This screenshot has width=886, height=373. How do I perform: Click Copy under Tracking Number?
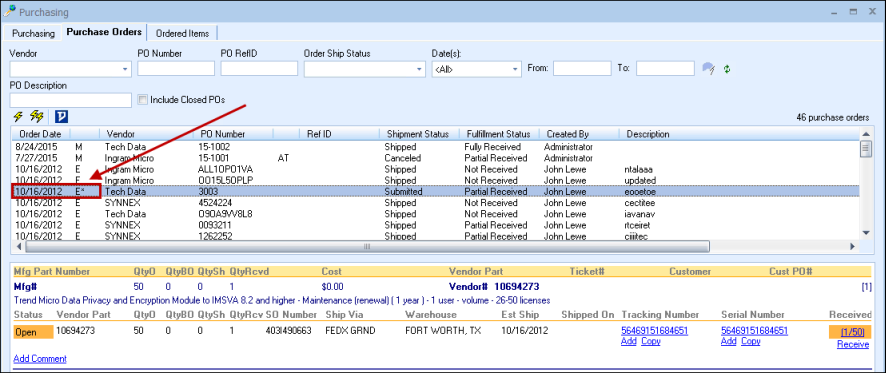[650, 341]
